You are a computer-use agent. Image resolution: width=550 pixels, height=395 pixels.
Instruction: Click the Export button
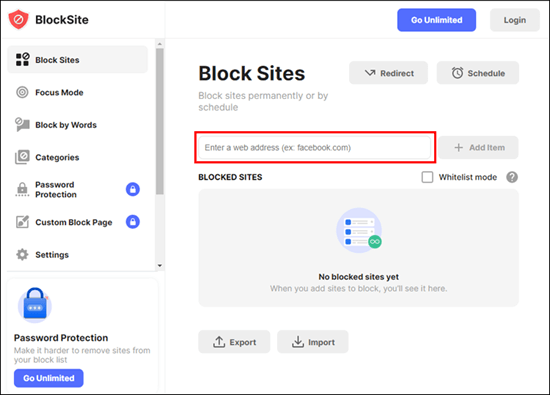(x=234, y=342)
